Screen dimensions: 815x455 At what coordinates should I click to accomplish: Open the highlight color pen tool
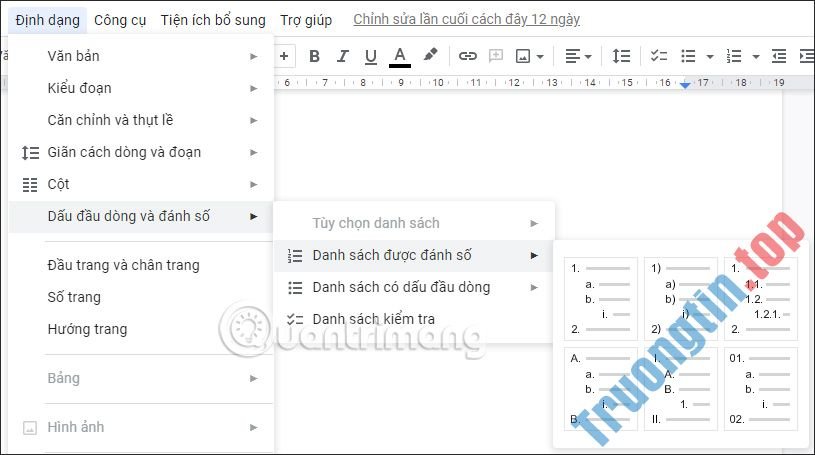[x=430, y=55]
